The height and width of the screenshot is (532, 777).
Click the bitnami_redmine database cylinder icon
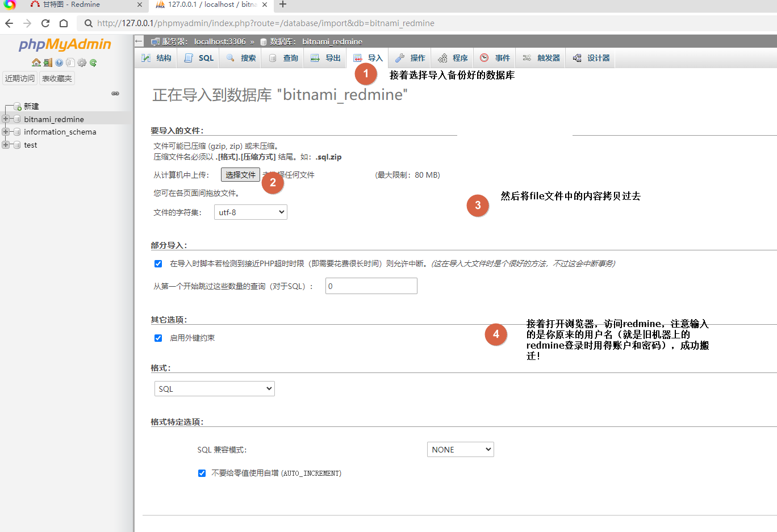pos(17,119)
